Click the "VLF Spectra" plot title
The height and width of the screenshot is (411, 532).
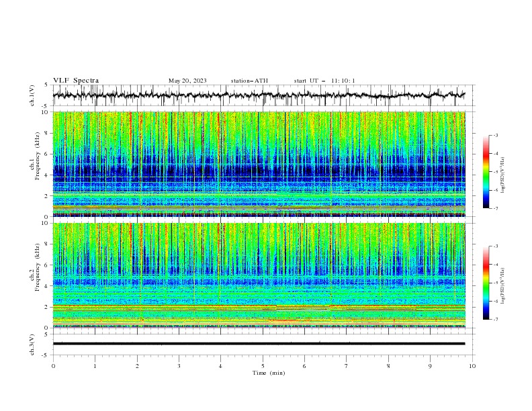pos(76,81)
